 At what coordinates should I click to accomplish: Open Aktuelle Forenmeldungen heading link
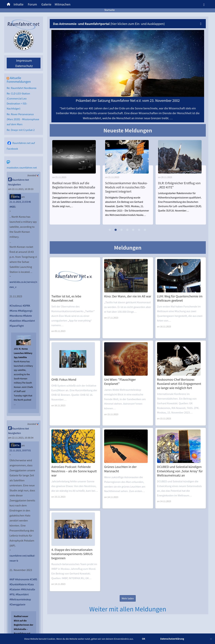[x=19, y=80]
